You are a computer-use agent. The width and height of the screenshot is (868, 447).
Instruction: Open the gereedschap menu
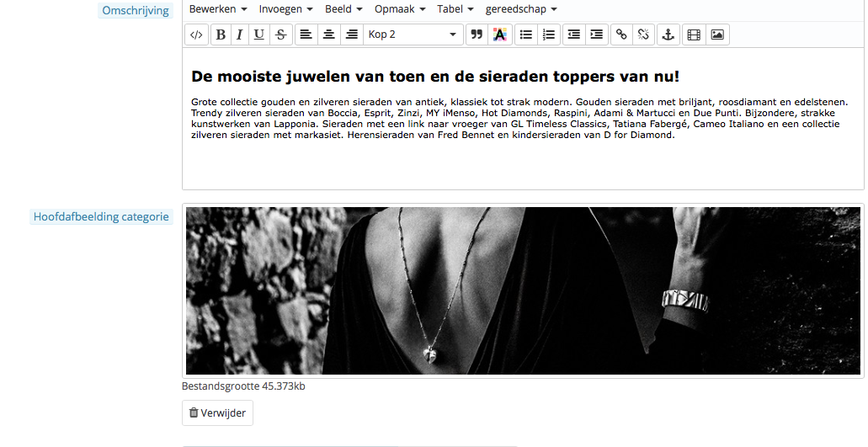[x=521, y=9]
